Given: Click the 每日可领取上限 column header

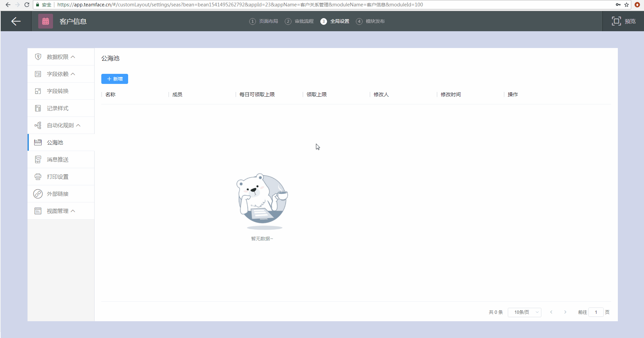Looking at the screenshot, I should pyautogui.click(x=257, y=95).
